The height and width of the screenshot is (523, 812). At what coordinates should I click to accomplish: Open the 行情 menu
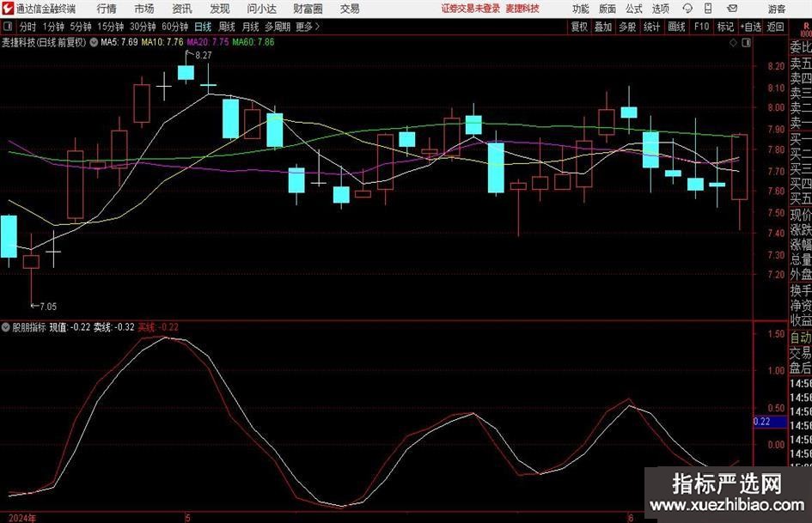point(107,9)
